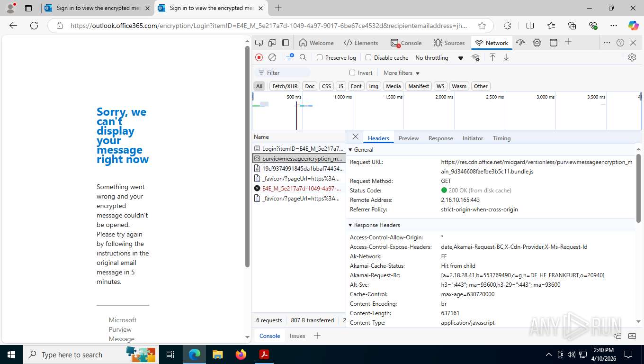Toggle device emulation icon in DevTools
The image size is (644, 364).
pyautogui.click(x=272, y=43)
